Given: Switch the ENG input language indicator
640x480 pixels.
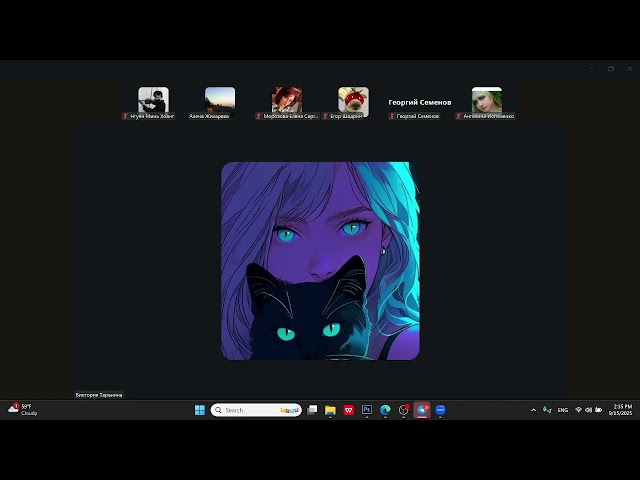Looking at the screenshot, I should coord(563,410).
